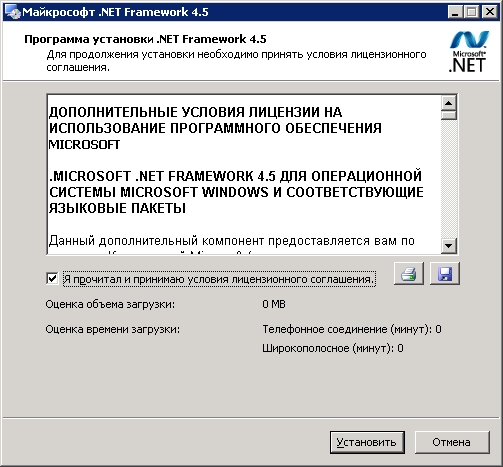The width and height of the screenshot is (503, 467).
Task: Click the "Оценка объема загрузки" label
Action: [x=110, y=304]
